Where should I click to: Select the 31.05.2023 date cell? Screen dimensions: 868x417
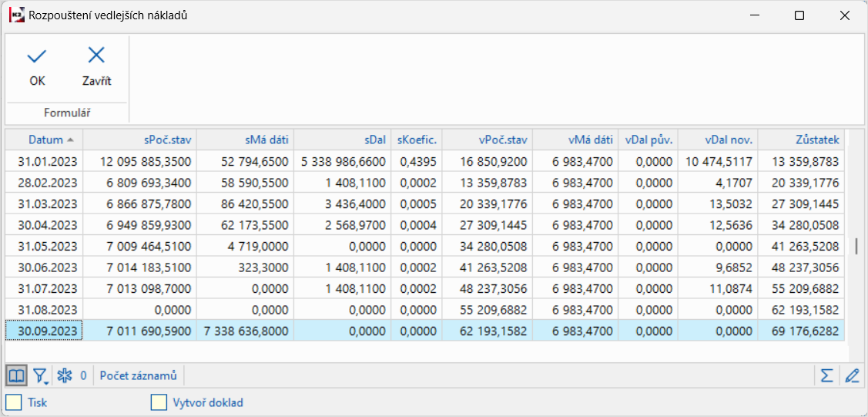[48, 246]
